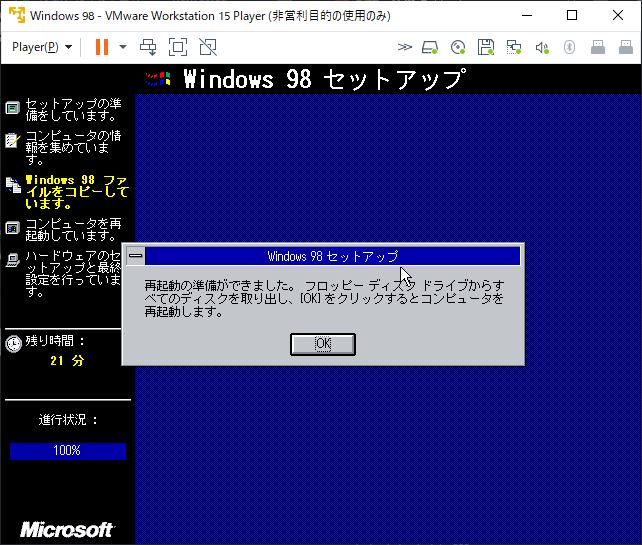642x545 pixels.
Task: Click the Microsoft logo
Action: pyautogui.click(x=68, y=530)
